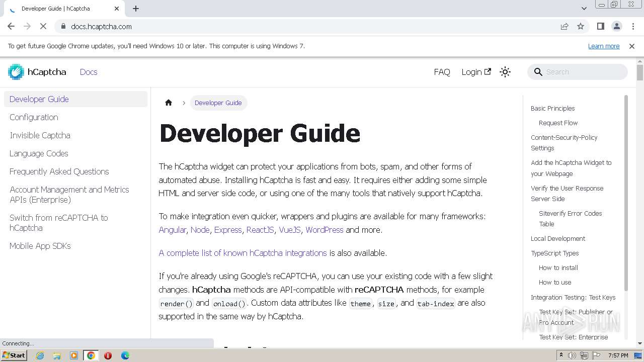Select Developer Guide in sidebar
The width and height of the screenshot is (644, 362).
[75, 99]
